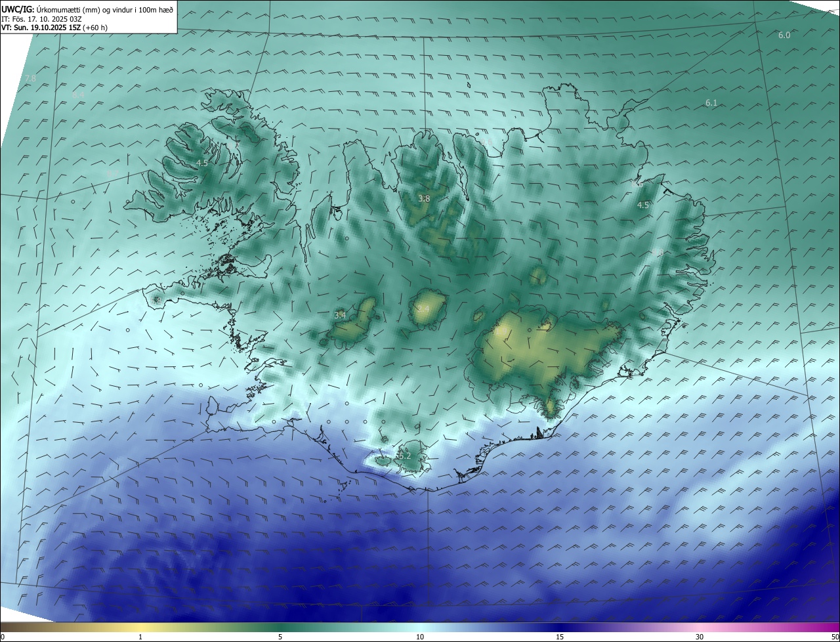Select the 'IT: Fös. 17. 10. 2025 03Z' line
Viewport: 840px width, 642px height.
point(41,18)
